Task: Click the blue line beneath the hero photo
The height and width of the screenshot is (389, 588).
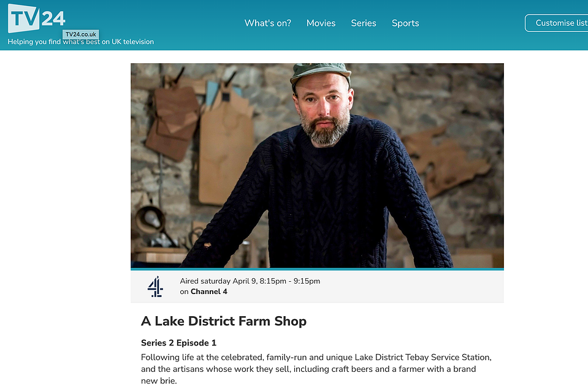Action: pyautogui.click(x=317, y=269)
